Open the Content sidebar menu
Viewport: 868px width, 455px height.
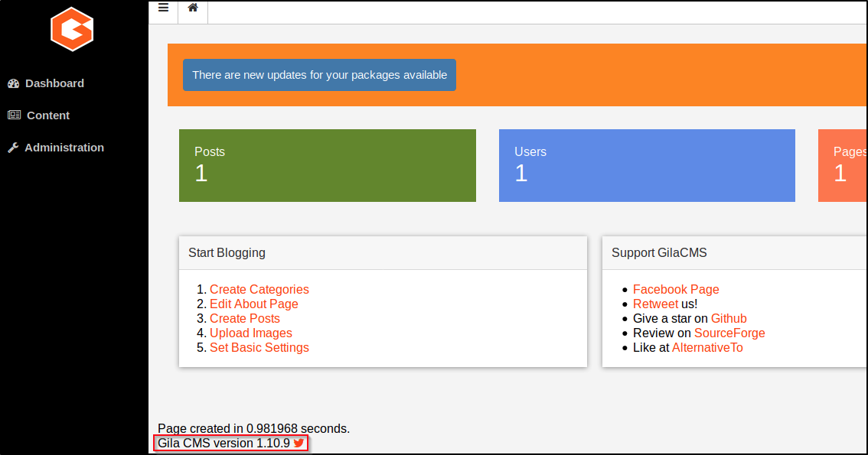[x=48, y=115]
